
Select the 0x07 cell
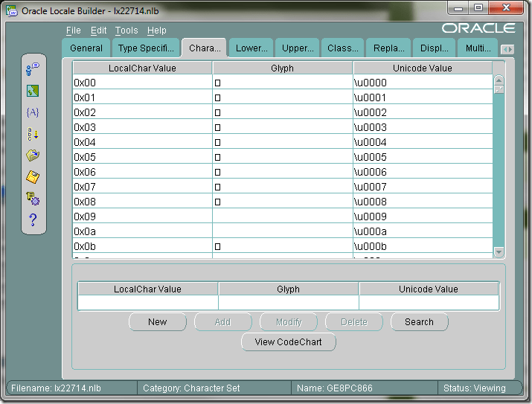click(x=143, y=187)
